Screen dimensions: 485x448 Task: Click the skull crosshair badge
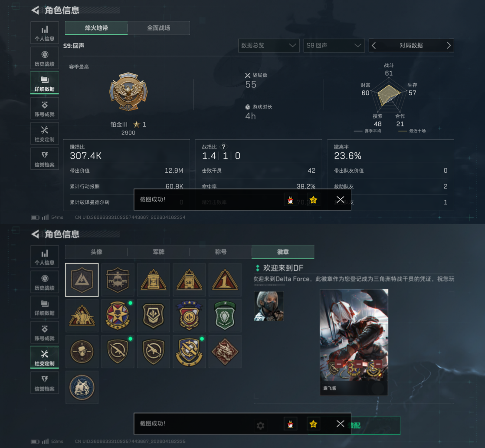[x=82, y=351]
